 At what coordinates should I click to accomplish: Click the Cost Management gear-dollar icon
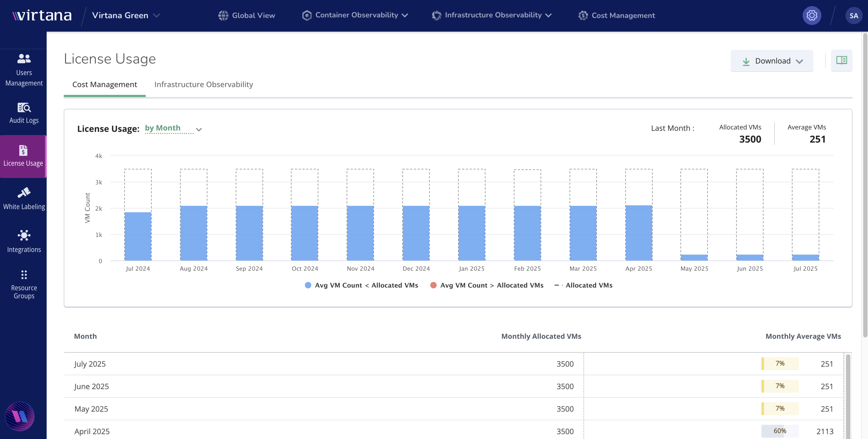pyautogui.click(x=583, y=16)
